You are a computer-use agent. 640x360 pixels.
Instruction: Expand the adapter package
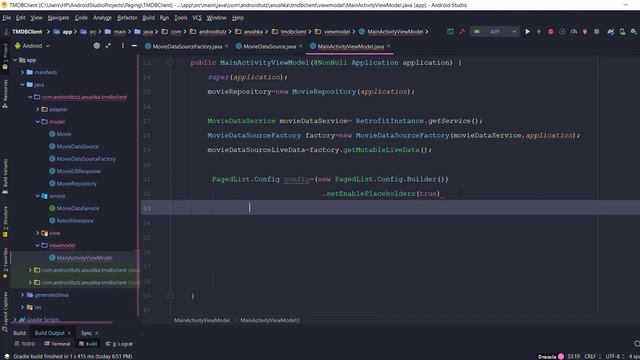point(37,109)
